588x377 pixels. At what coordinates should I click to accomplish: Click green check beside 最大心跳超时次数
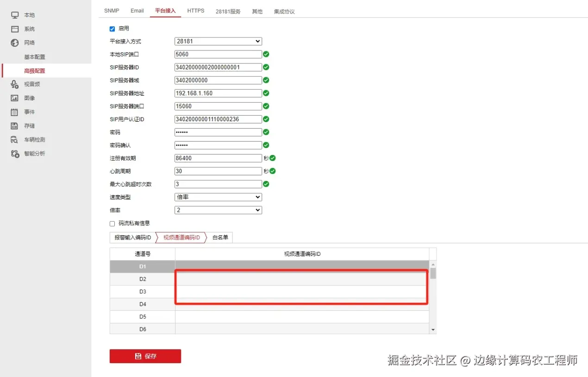266,184
